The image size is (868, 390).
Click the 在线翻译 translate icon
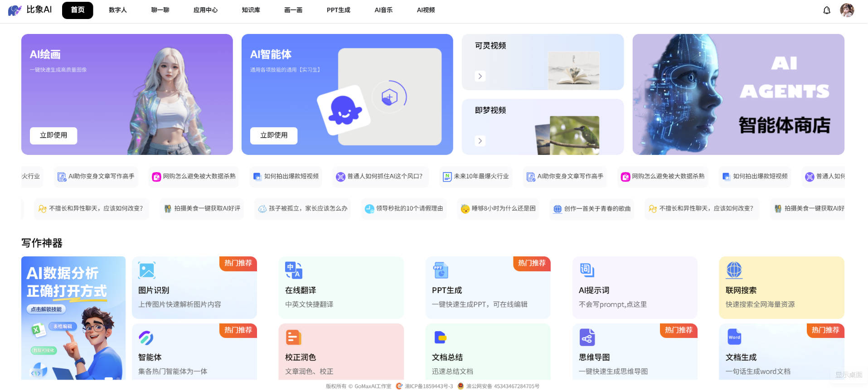point(294,270)
